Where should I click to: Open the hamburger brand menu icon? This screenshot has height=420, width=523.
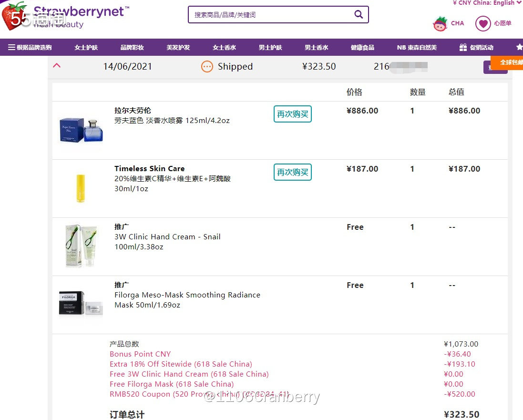click(x=11, y=47)
